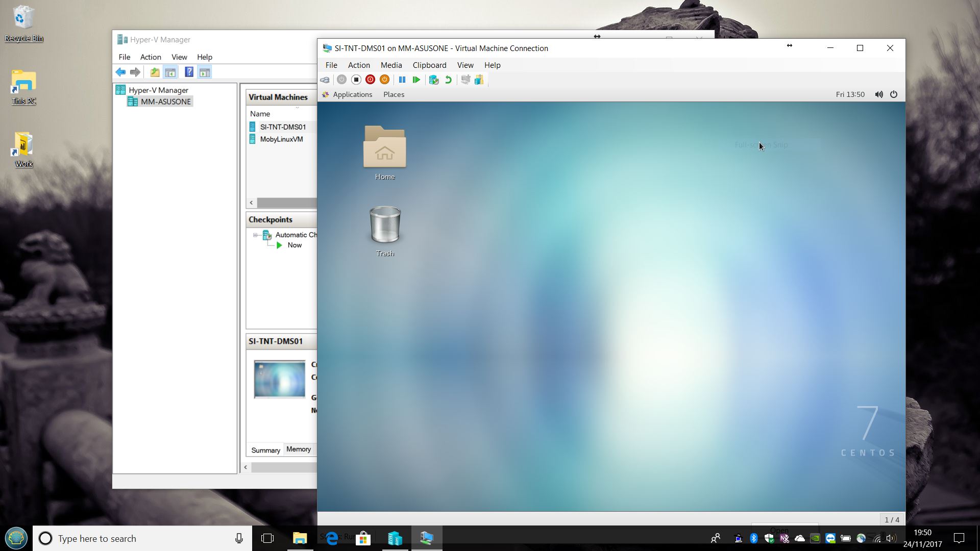Click the Fri 13:50 clock in CentOS panel
This screenshot has width=980, height=551.
(x=850, y=94)
